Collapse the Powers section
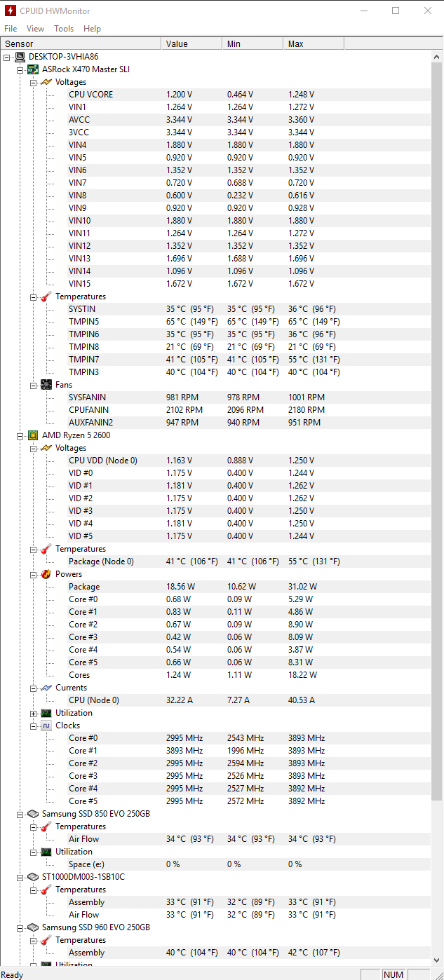The image size is (444, 980). (33, 574)
